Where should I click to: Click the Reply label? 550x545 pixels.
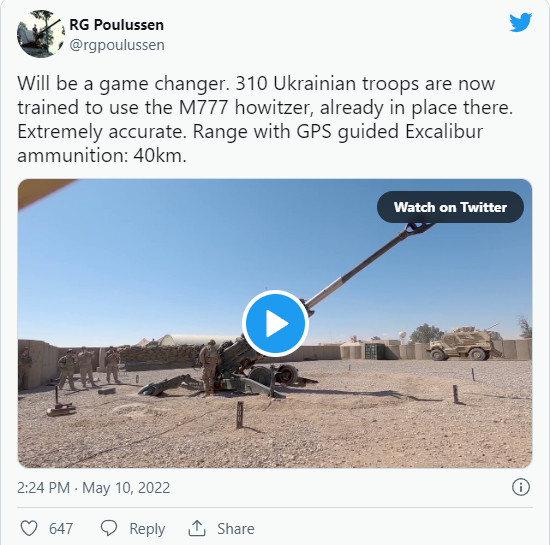point(147,529)
